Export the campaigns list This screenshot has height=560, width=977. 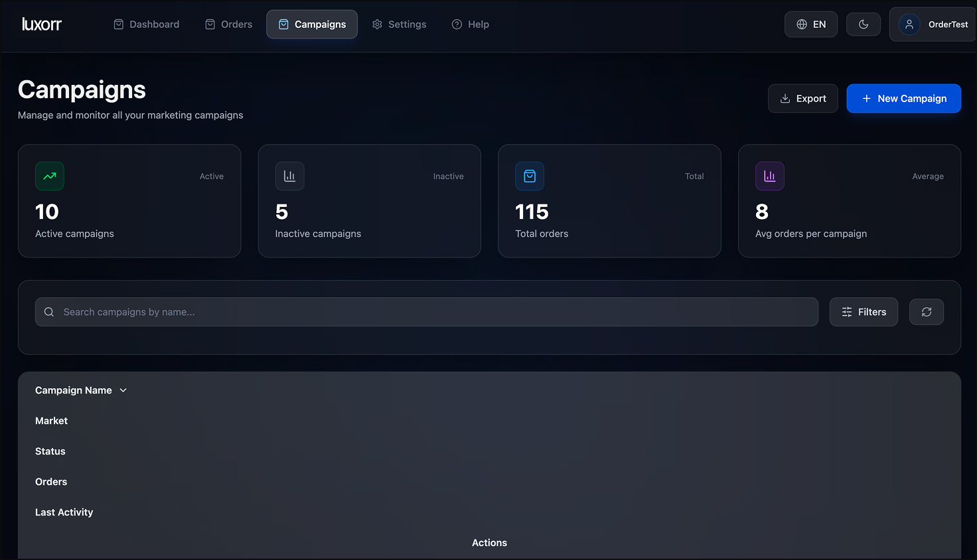click(802, 98)
